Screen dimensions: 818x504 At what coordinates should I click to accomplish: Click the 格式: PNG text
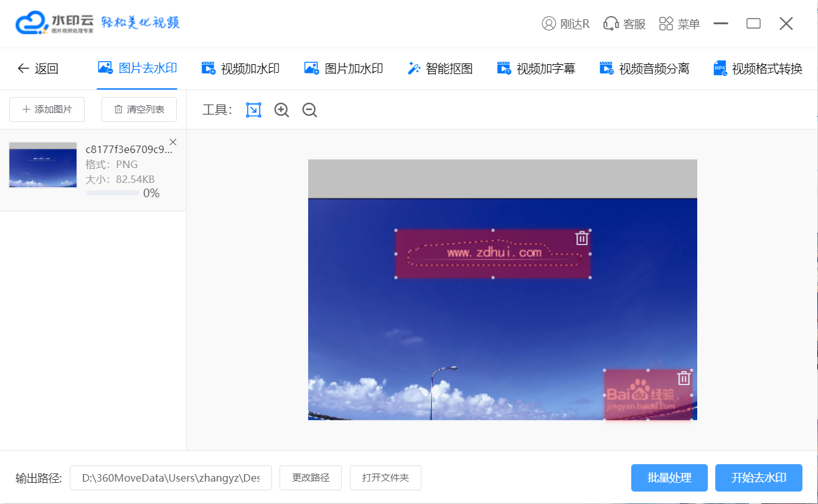(x=112, y=165)
